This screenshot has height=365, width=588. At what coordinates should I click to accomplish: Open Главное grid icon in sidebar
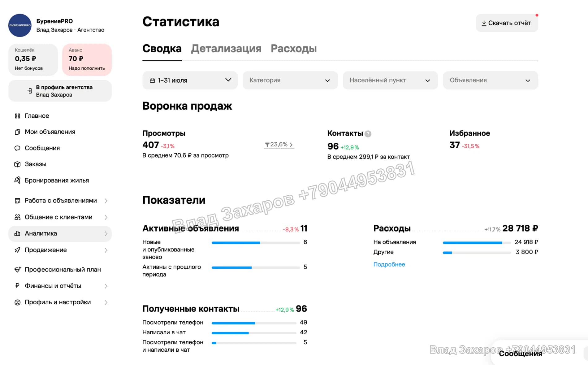pyautogui.click(x=17, y=116)
